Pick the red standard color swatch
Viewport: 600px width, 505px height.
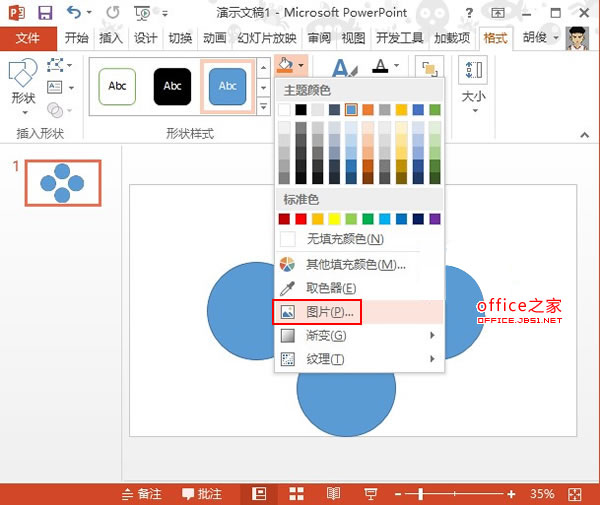pos(301,219)
